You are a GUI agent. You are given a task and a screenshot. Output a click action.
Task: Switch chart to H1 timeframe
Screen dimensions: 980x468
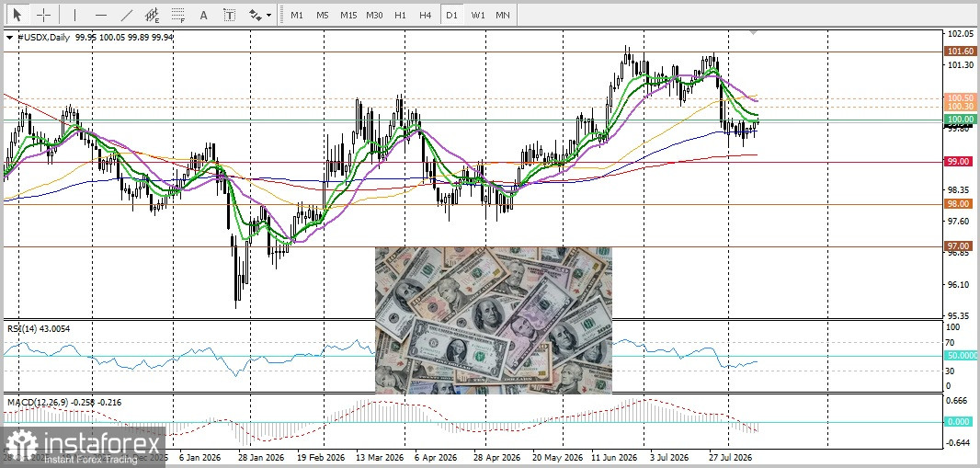(400, 15)
